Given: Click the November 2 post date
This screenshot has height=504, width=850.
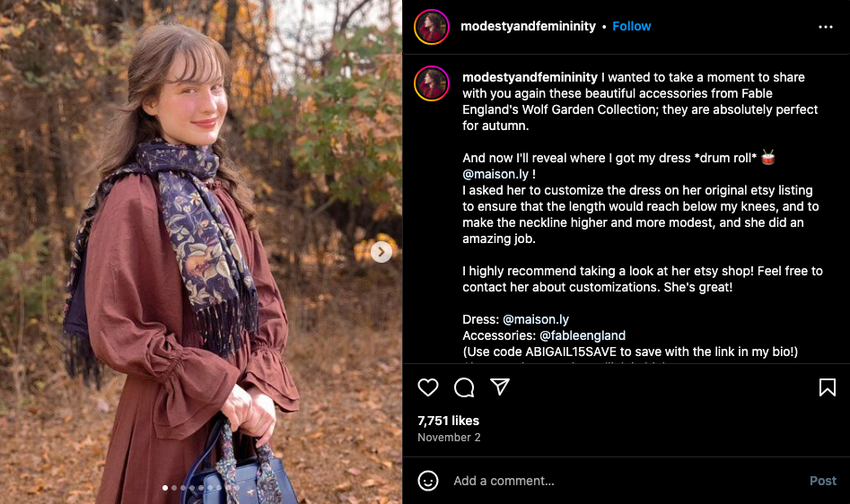Looking at the screenshot, I should click(x=449, y=438).
